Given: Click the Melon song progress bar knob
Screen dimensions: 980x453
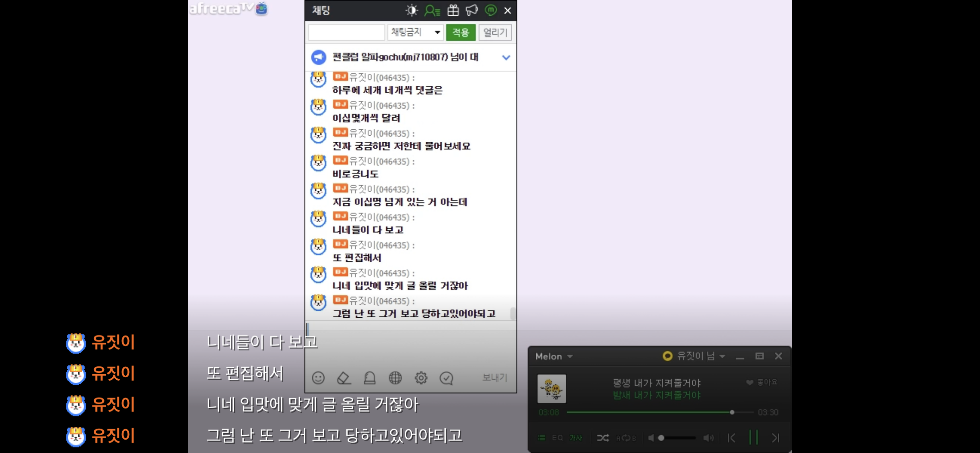Looking at the screenshot, I should tap(732, 412).
